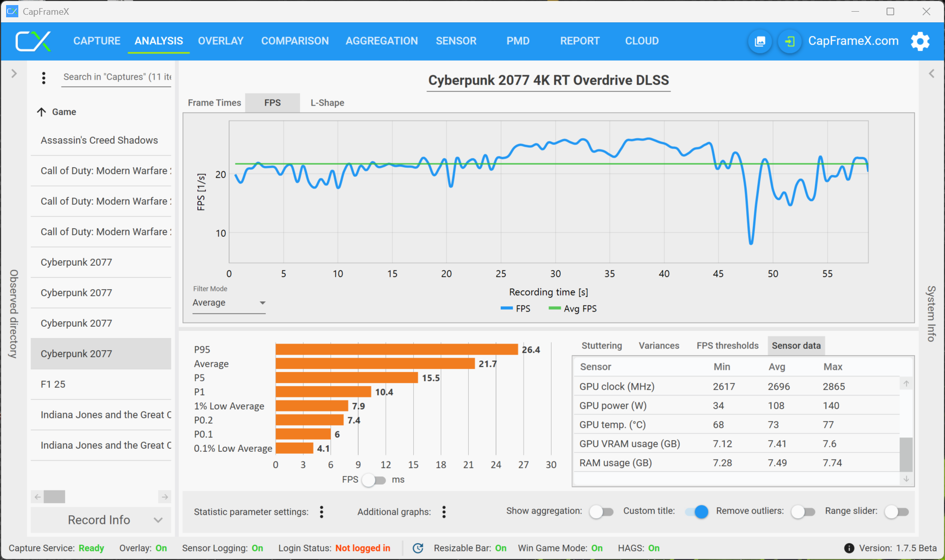This screenshot has height=560, width=945.
Task: Open the Stuttering tab
Action: tap(602, 346)
